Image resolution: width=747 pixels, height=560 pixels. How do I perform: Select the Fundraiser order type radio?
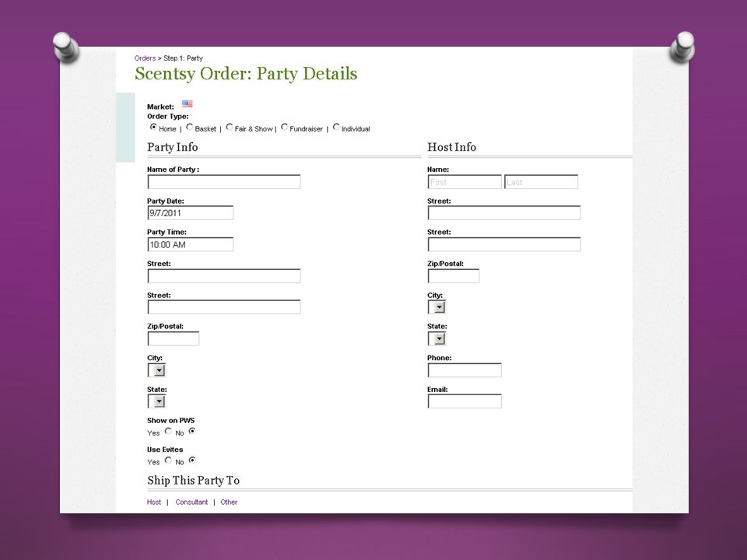285,127
